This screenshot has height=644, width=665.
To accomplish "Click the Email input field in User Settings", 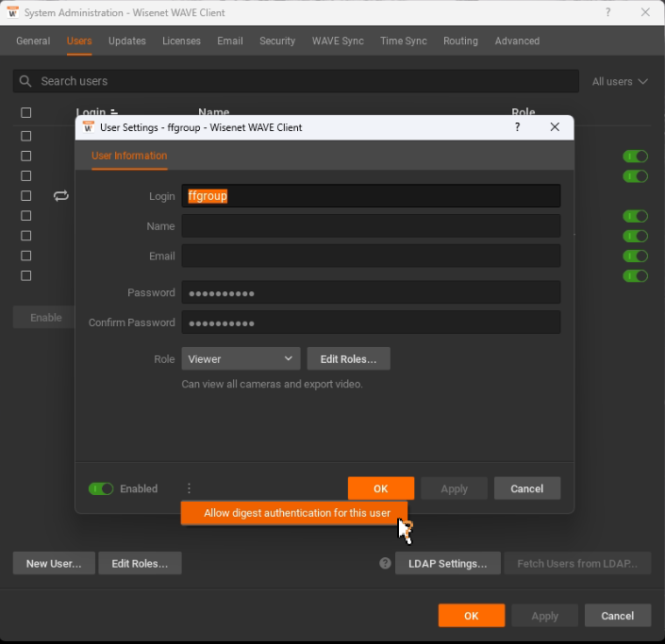I will [371, 256].
